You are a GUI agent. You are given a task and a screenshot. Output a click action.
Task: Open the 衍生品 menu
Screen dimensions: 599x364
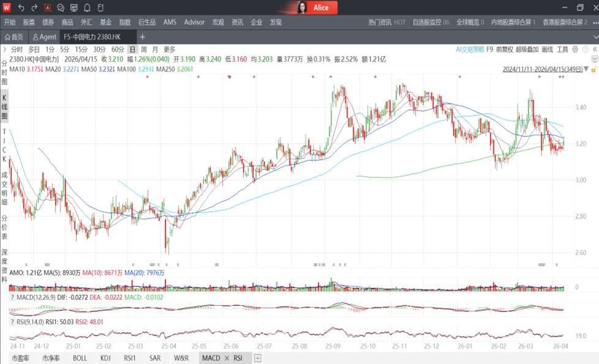147,22
